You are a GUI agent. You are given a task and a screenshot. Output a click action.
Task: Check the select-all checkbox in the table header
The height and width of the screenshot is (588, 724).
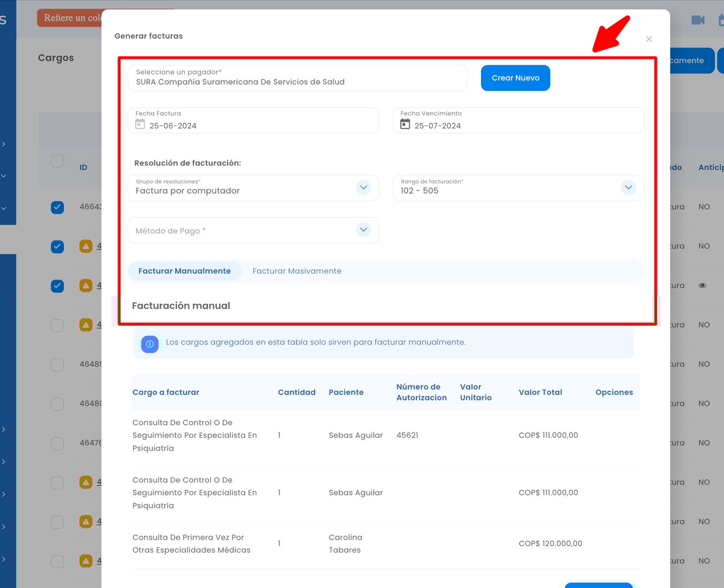coord(57,160)
